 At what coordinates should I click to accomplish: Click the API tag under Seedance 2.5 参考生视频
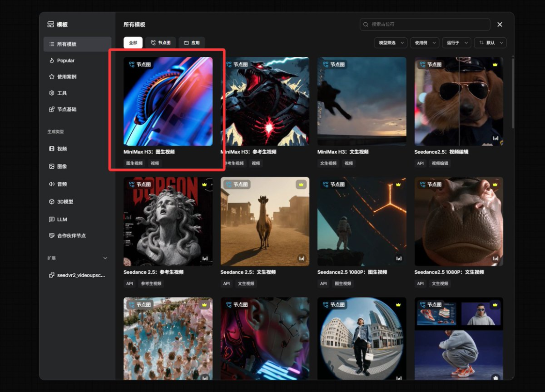(130, 283)
